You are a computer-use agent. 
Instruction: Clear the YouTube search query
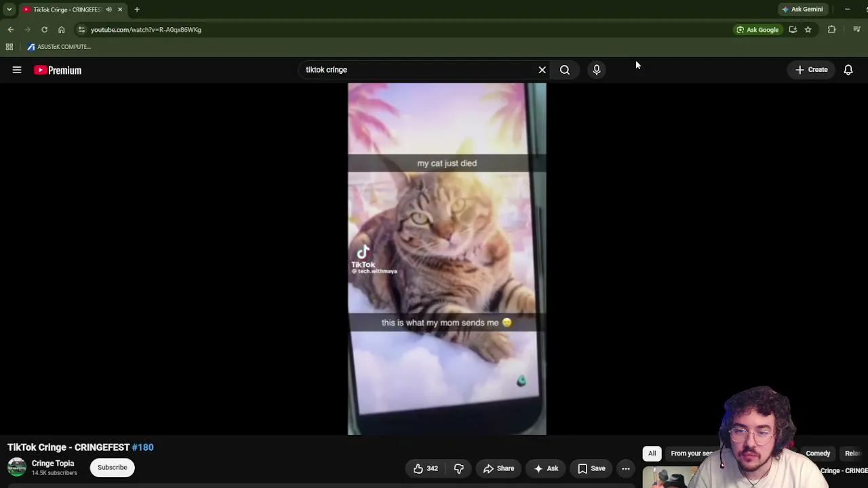542,70
